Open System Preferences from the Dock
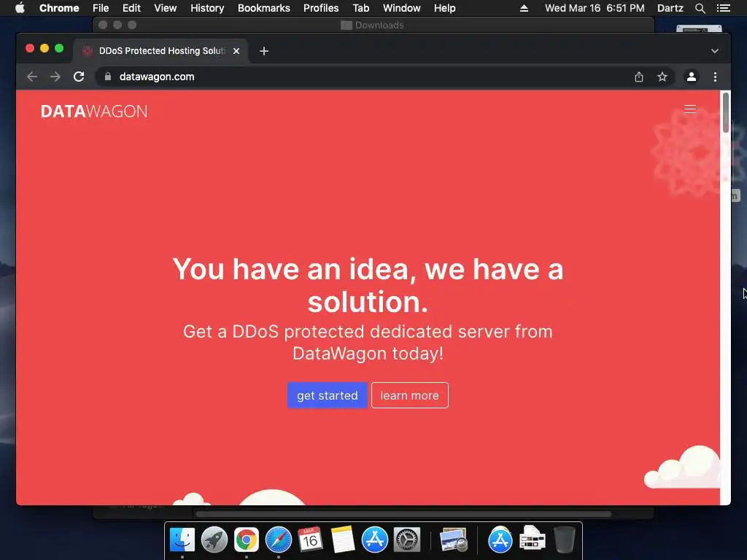747x560 pixels. pos(407,540)
